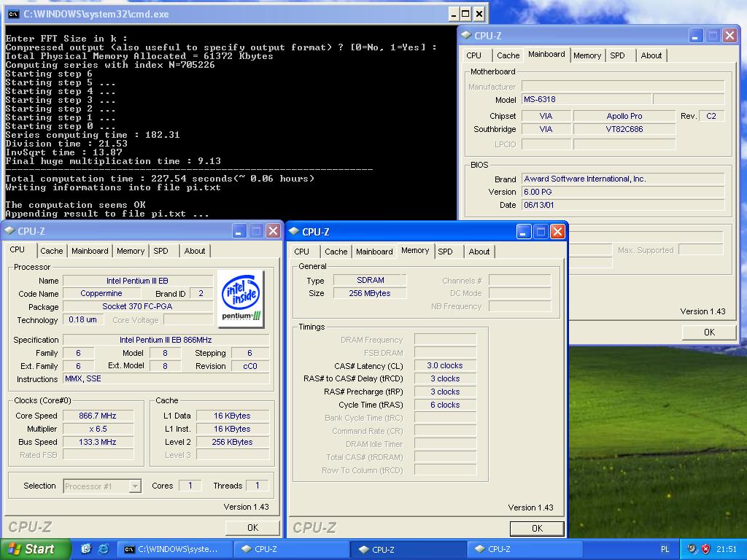Click the motherboard Model field MS-6318

click(587, 99)
